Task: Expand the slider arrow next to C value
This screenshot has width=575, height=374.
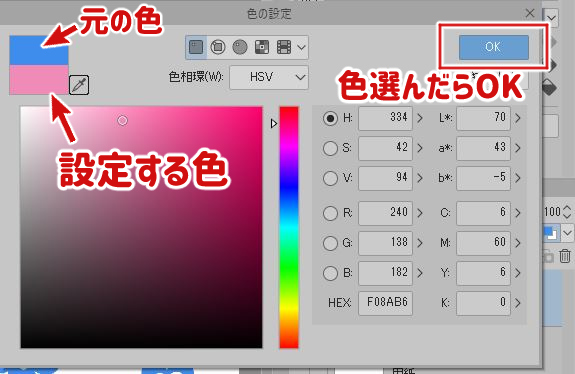Action: [x=517, y=213]
